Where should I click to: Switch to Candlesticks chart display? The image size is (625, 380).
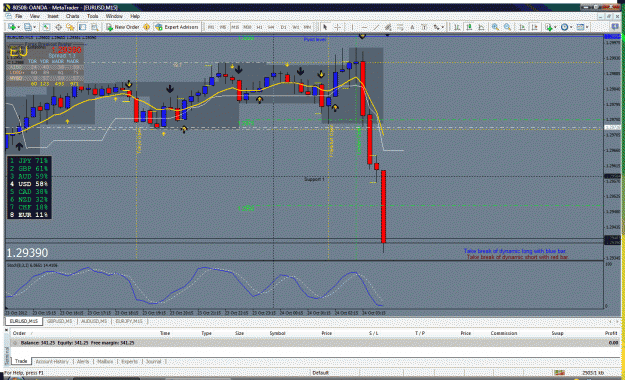tap(469, 27)
